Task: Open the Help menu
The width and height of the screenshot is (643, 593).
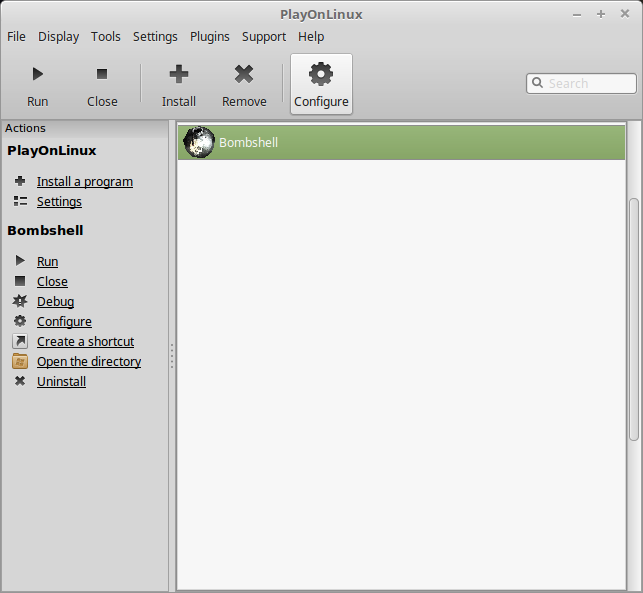Action: click(311, 36)
